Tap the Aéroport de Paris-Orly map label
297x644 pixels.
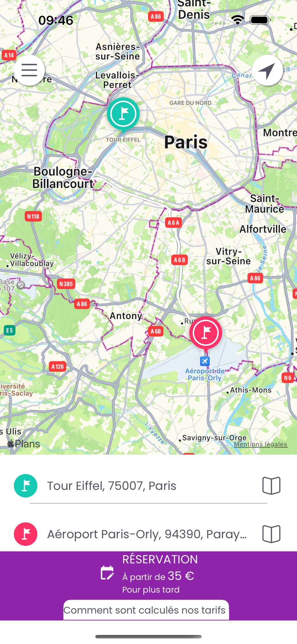[205, 374]
